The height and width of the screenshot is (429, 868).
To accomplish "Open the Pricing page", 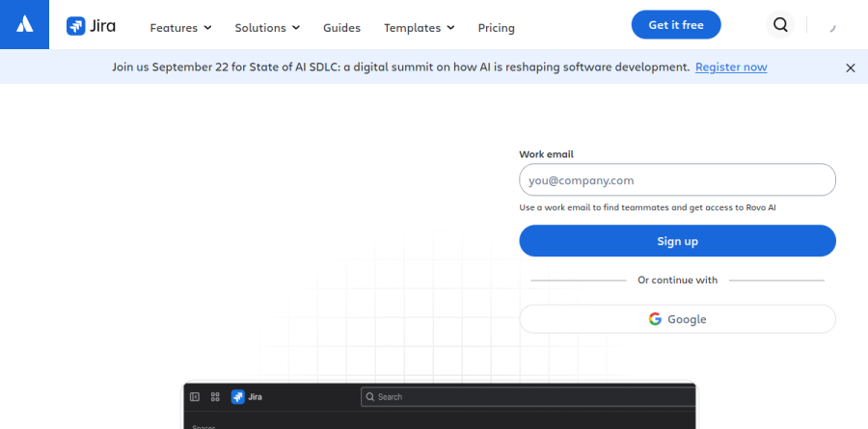I will pyautogui.click(x=496, y=28).
